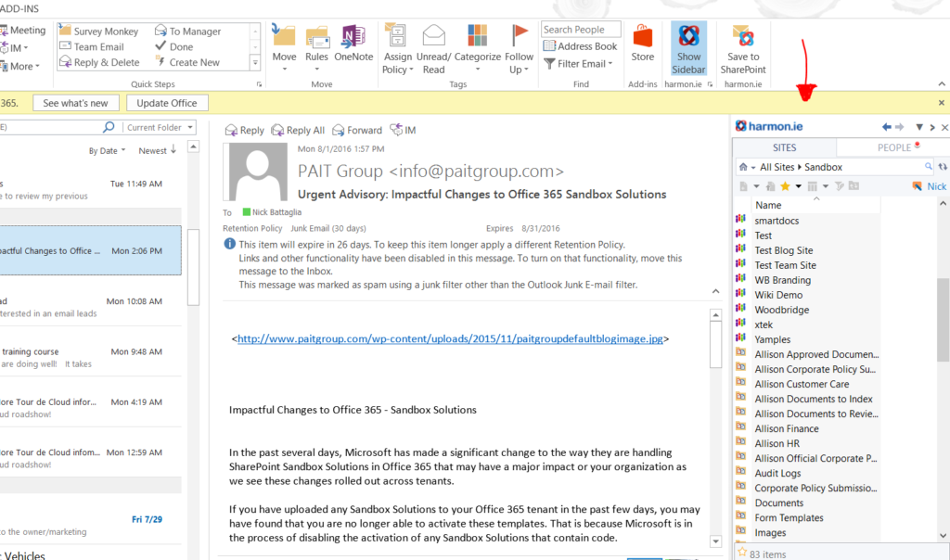Viewport: 950px width, 560px height.
Task: Send the message to OneNote
Action: 353,44
